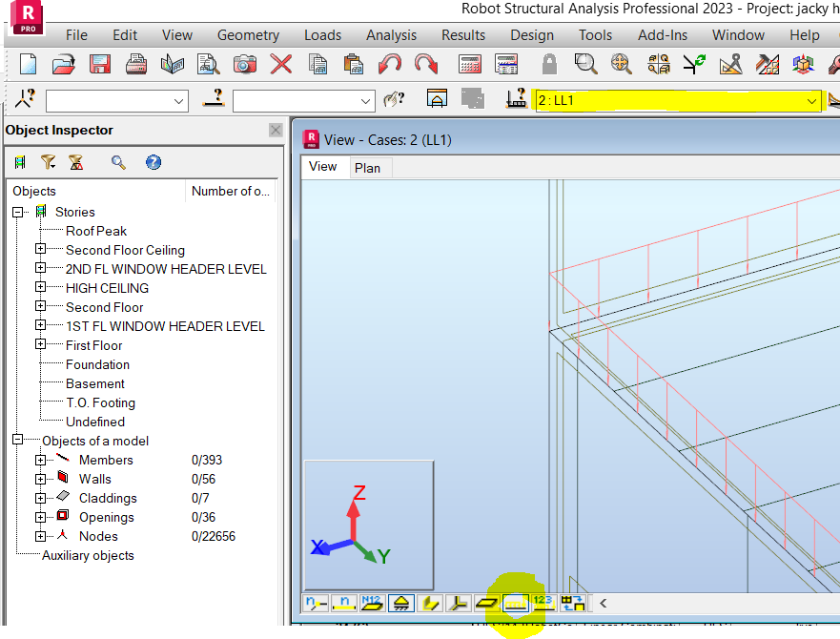Expand the Second Floor Ceiling story node
This screenshot has width=840, height=639.
click(39, 250)
